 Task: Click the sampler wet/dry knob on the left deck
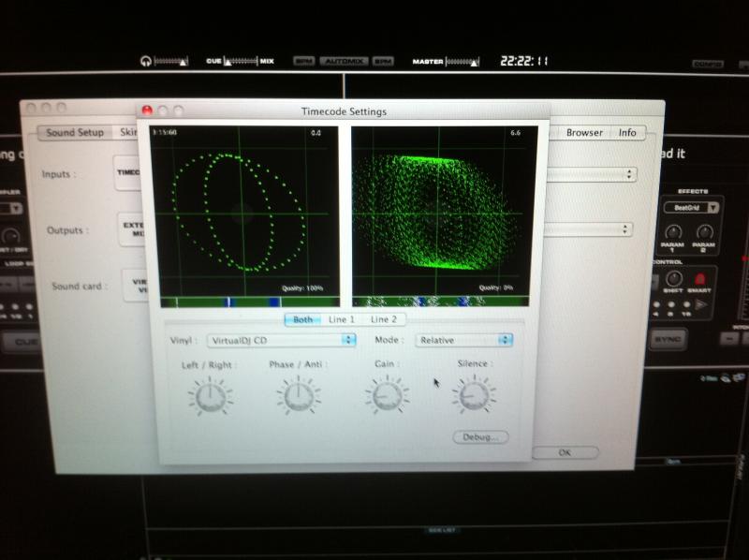tap(10, 237)
